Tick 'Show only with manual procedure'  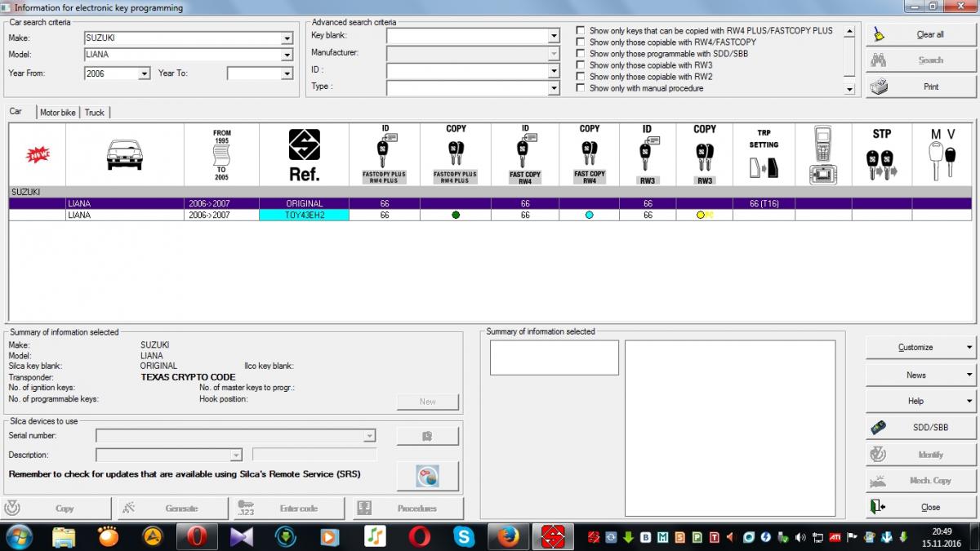point(580,87)
